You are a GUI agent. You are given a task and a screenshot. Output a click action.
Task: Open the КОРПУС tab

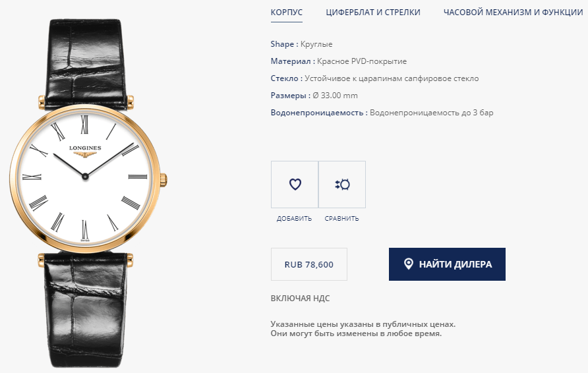point(287,13)
